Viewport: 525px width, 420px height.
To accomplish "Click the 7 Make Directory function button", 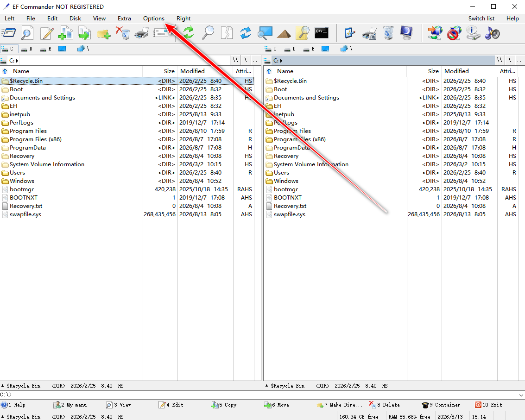I will (x=340, y=405).
